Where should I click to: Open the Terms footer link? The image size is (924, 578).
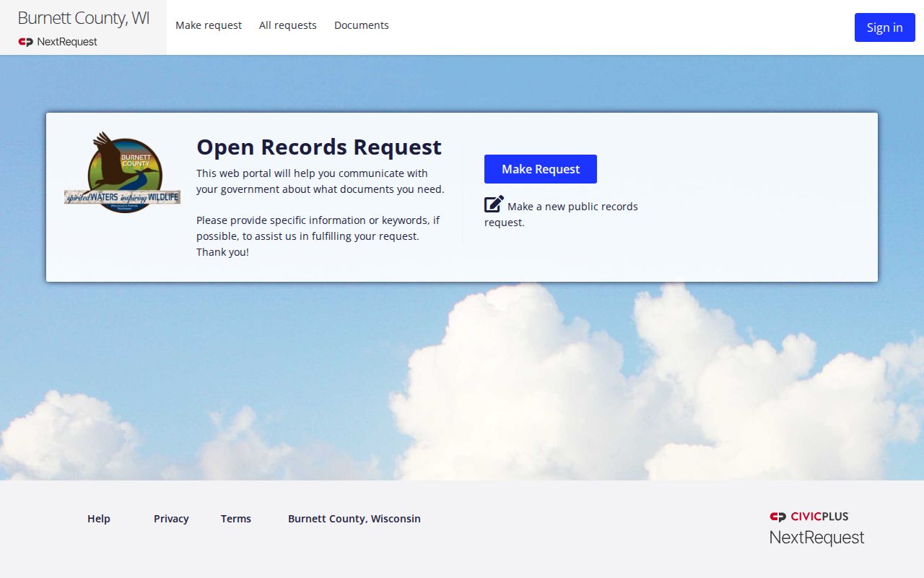click(x=236, y=519)
